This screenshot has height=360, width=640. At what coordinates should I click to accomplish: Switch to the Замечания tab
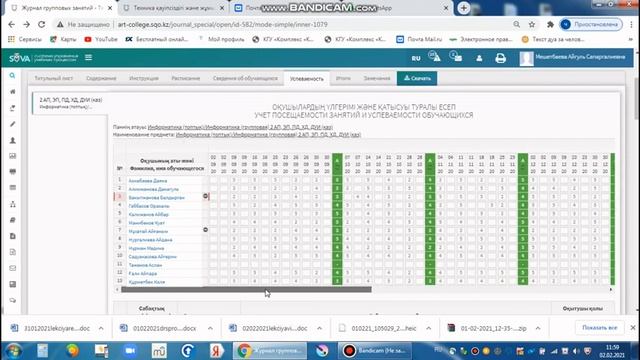(377, 78)
